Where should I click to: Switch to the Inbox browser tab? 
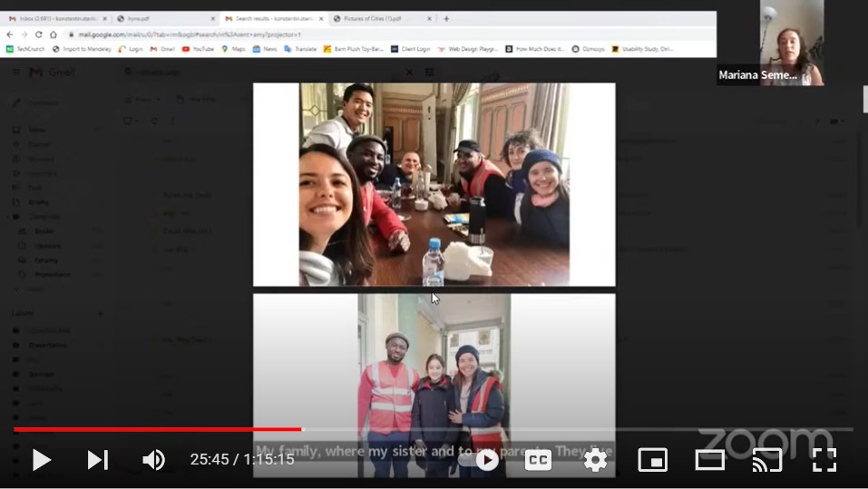pyautogui.click(x=54, y=18)
